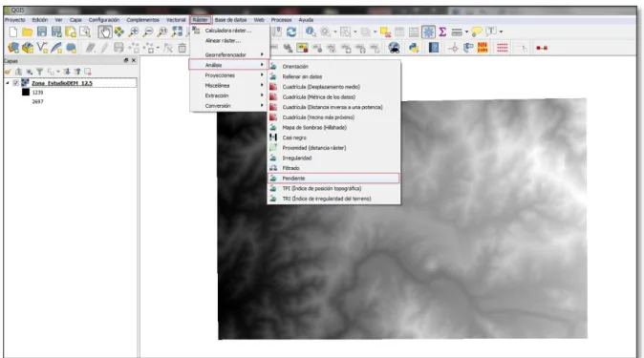Click the 2697 legend value
The image size is (644, 358).
click(37, 101)
